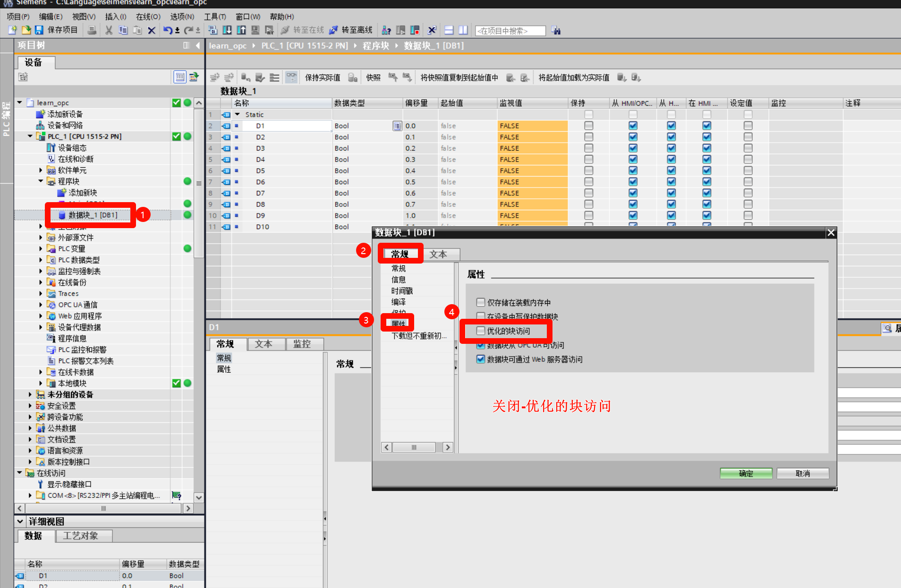Screen dimensions: 901x588
Task: Collapse the Static row in data block
Action: [x=238, y=114]
